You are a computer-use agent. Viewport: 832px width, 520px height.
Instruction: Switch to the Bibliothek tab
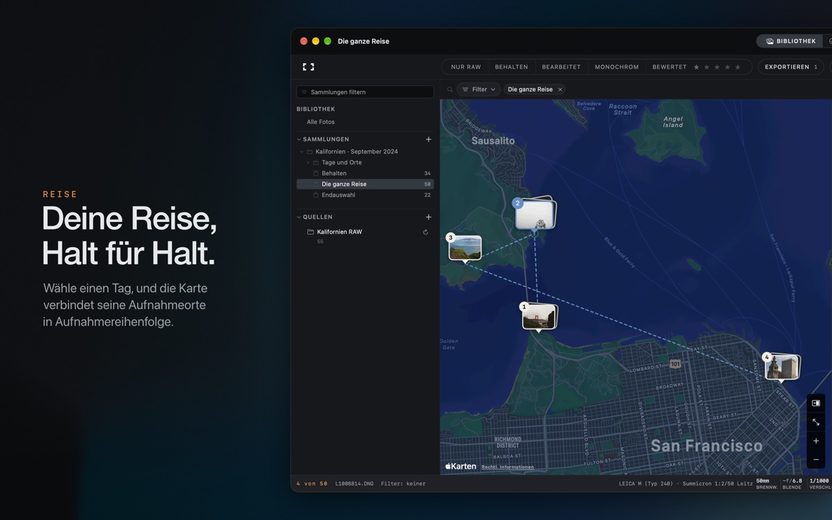[x=790, y=41]
